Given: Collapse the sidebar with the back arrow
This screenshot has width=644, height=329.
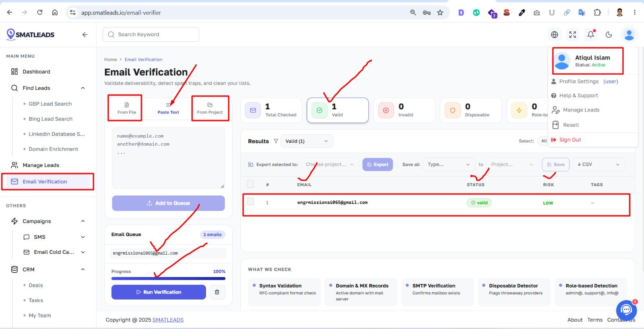Looking at the screenshot, I should [85, 35].
